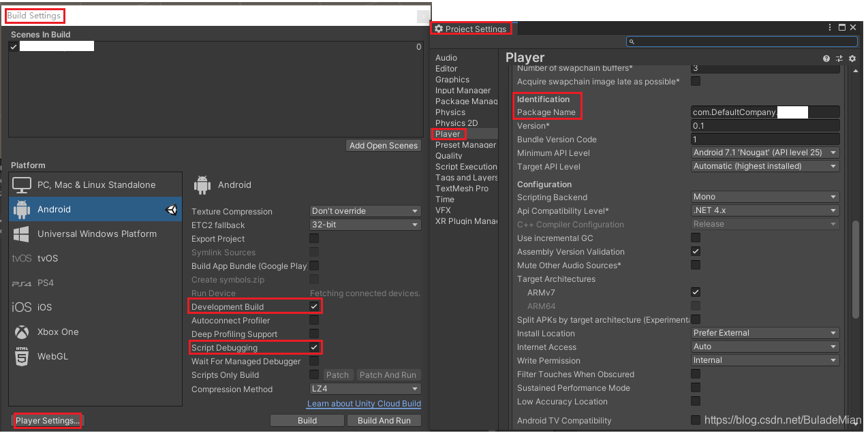Select Graphics settings category
This screenshot has width=868, height=433.
452,80
